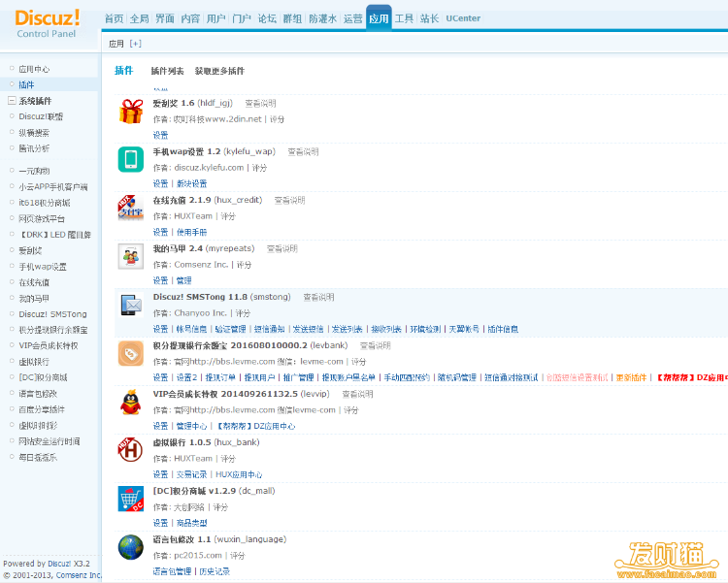Click the [+] add shortcut next to 应用
Viewport: 728px width, 583px height.
tap(136, 44)
